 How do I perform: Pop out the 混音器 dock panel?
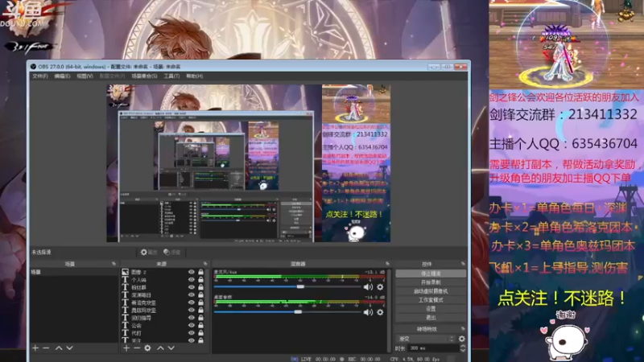point(387,264)
